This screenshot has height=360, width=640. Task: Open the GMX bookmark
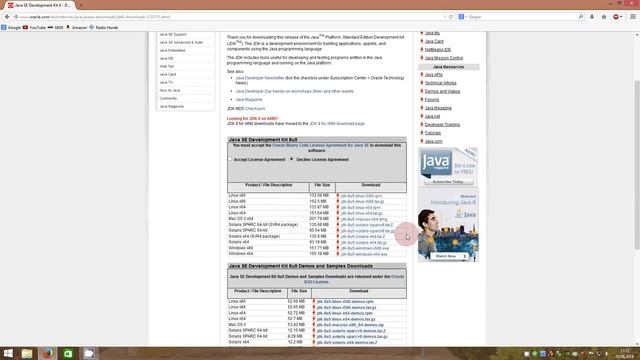[56, 27]
